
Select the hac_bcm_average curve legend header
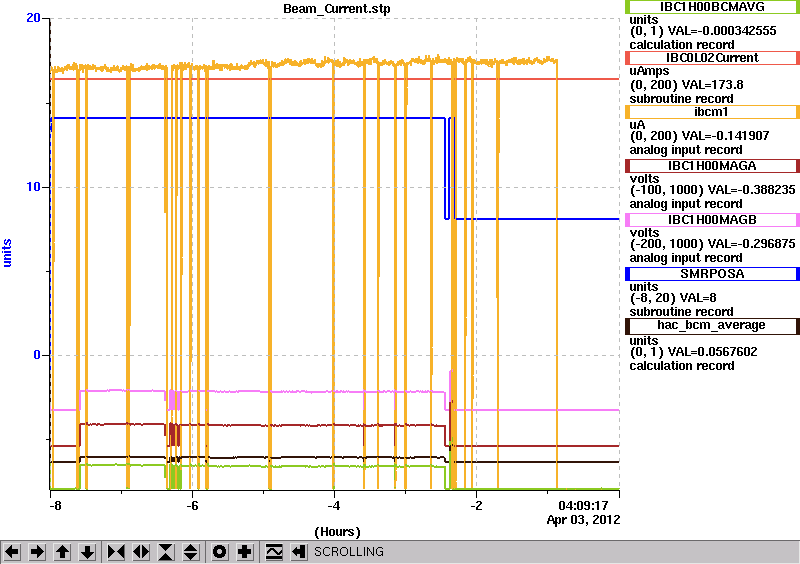coord(712,326)
